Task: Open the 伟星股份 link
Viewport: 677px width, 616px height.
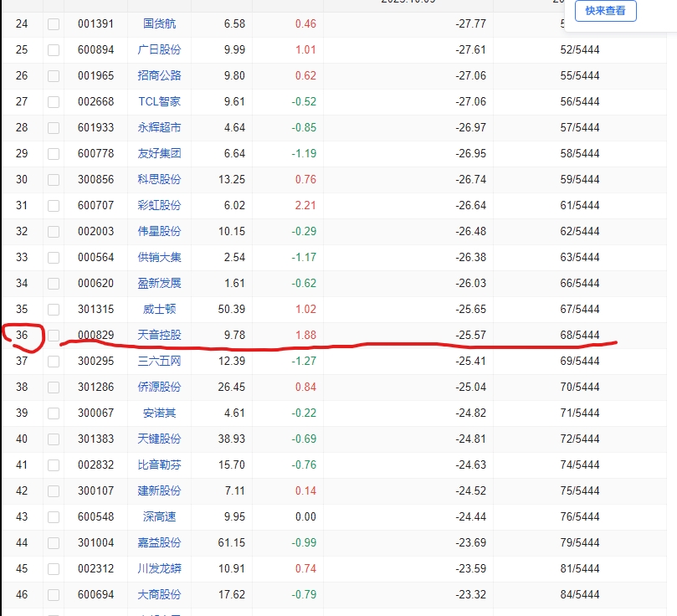Action: [x=159, y=231]
